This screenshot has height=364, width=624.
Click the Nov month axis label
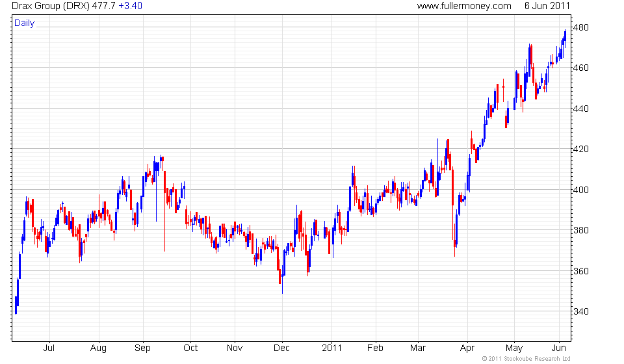click(235, 348)
